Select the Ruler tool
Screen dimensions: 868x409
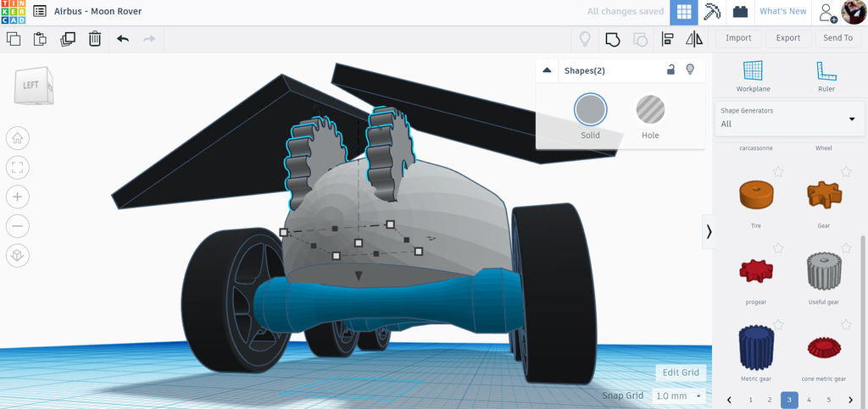tap(826, 75)
